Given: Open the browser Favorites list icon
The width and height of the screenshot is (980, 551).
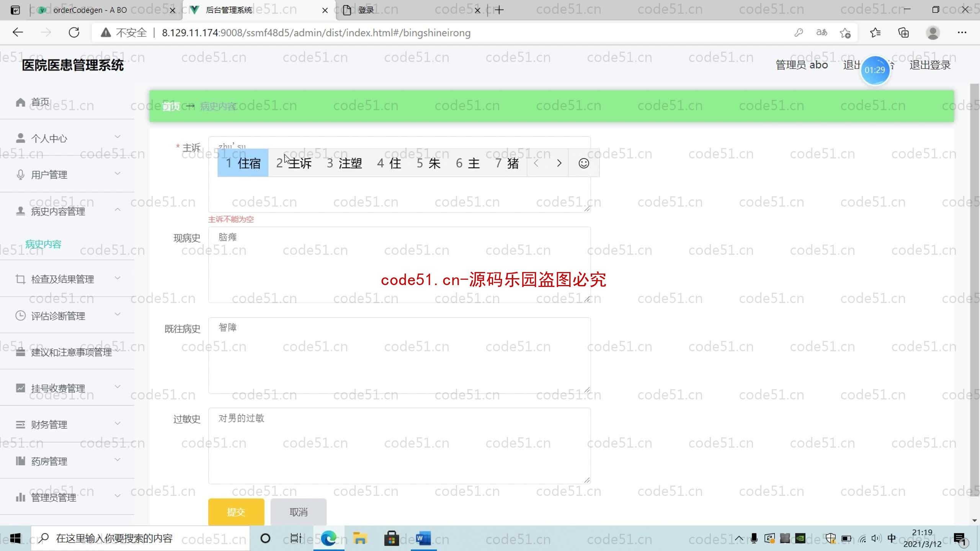Looking at the screenshot, I should click(x=875, y=33).
